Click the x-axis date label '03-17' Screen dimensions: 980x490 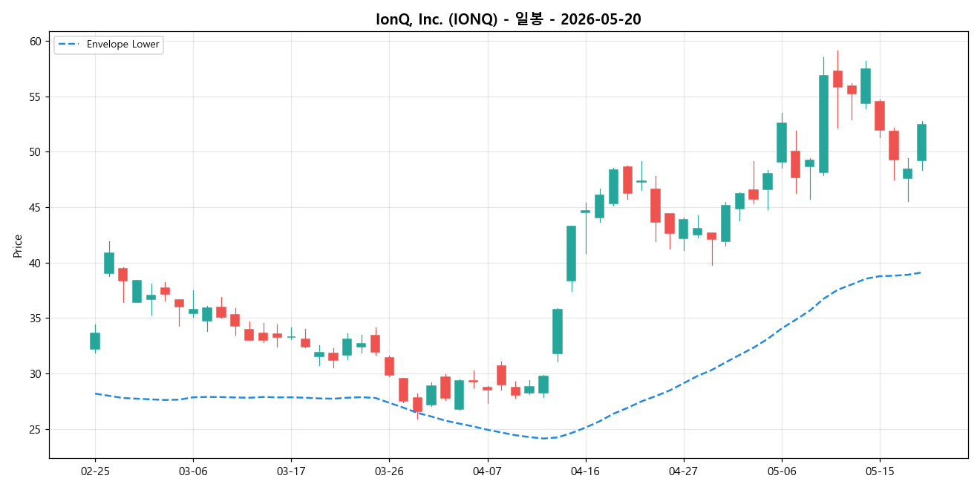[x=290, y=471]
